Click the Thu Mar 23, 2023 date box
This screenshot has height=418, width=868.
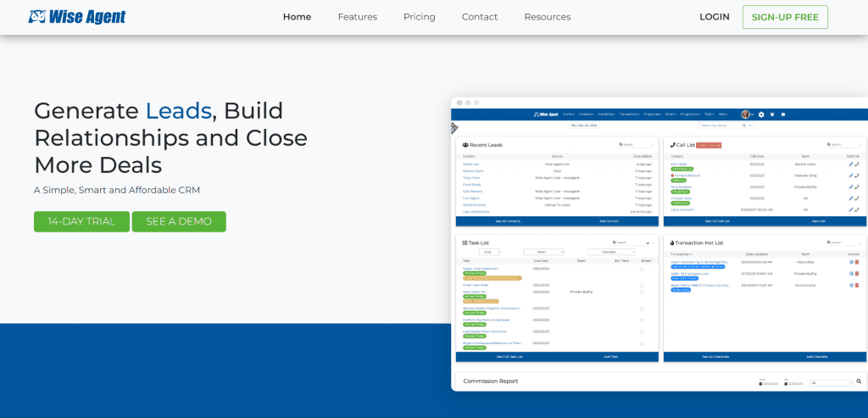[x=584, y=125]
